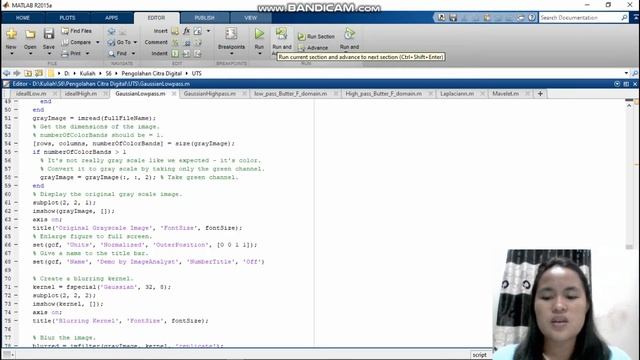The height and width of the screenshot is (360, 640).
Task: Expand the Find dropdown arrow
Action: point(133,53)
